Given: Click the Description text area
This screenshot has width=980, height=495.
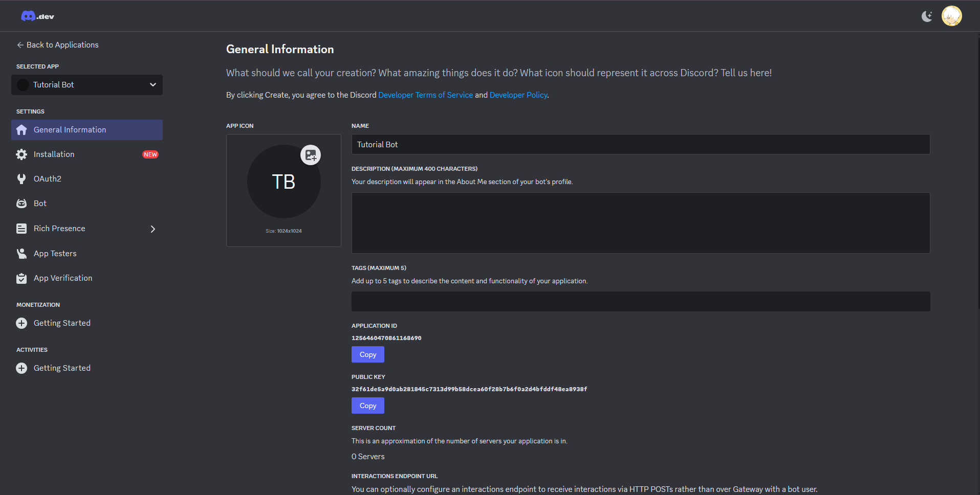Looking at the screenshot, I should coord(640,223).
